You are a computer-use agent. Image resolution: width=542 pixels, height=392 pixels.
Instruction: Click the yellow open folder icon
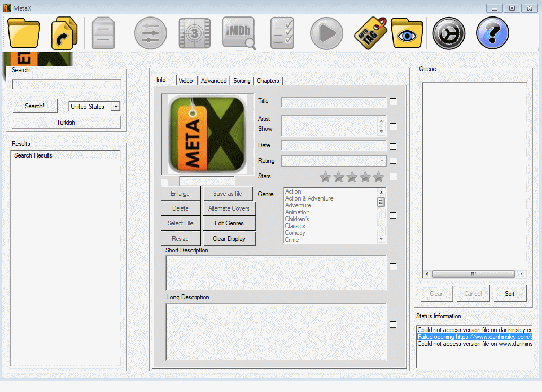[24, 33]
